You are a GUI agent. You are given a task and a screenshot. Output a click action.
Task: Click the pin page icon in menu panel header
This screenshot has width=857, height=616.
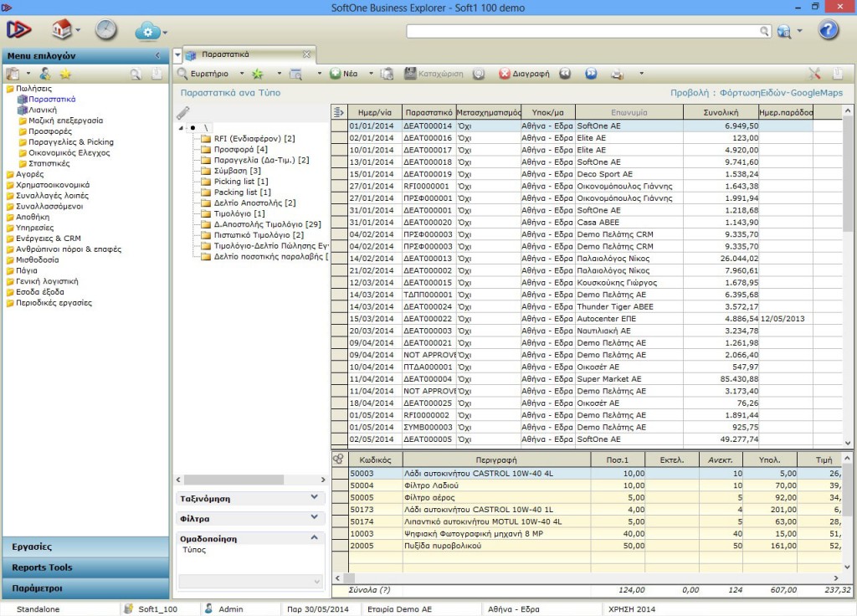[x=157, y=74]
